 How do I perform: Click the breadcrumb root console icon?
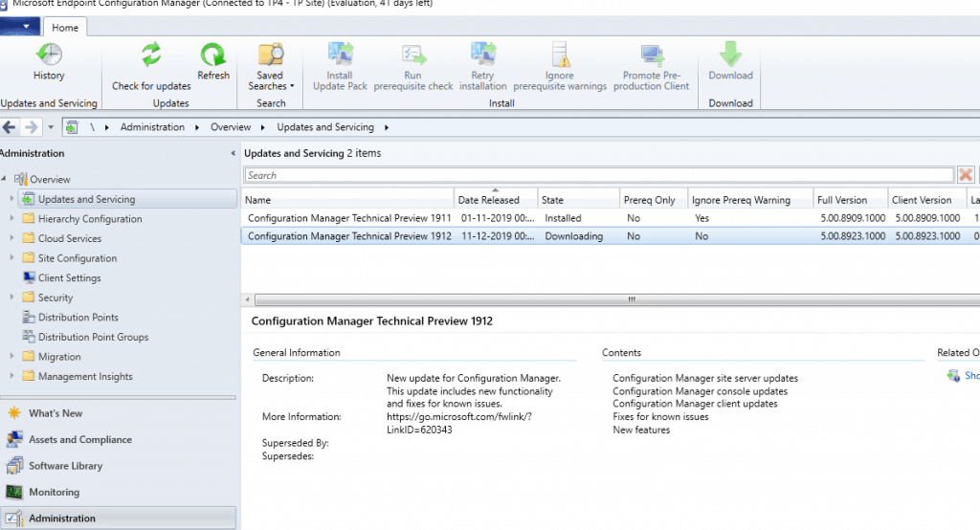point(72,127)
